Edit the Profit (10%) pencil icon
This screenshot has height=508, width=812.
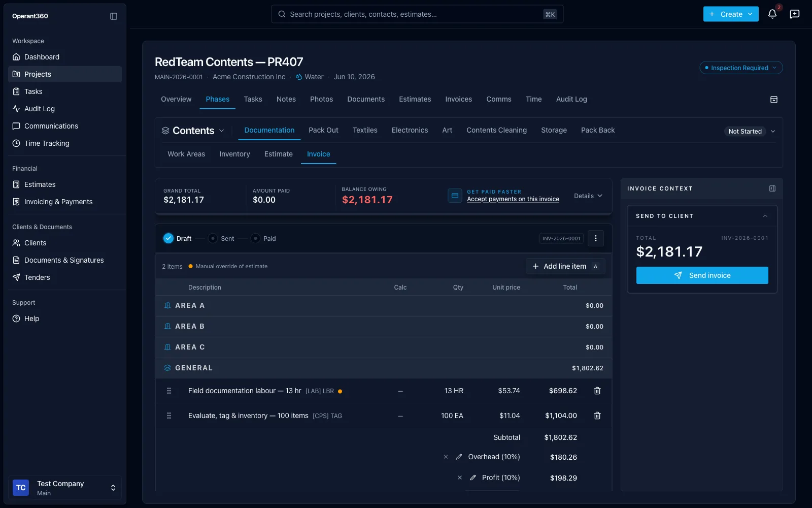[x=473, y=478]
